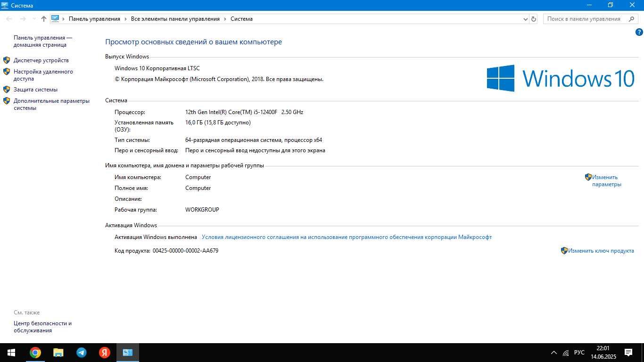Open Панель управления — домашняя страница

click(x=43, y=41)
